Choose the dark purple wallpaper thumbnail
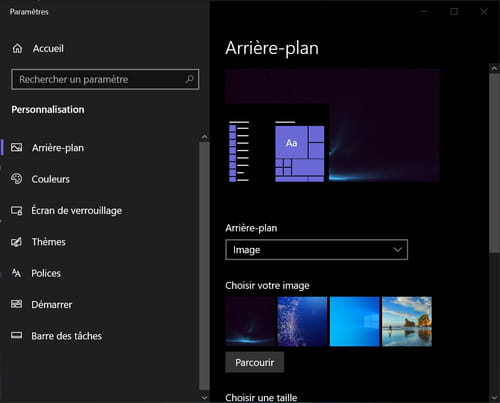Image resolution: width=500 pixels, height=403 pixels. (250, 322)
